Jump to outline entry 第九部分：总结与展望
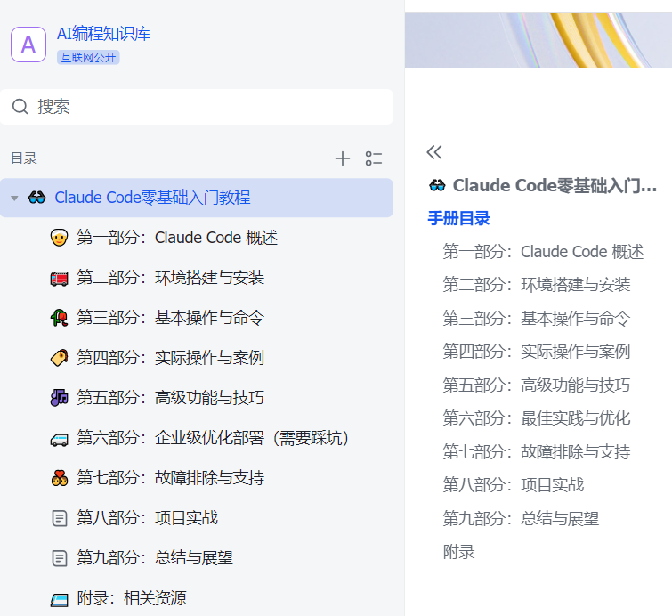This screenshot has width=672, height=616. [521, 518]
